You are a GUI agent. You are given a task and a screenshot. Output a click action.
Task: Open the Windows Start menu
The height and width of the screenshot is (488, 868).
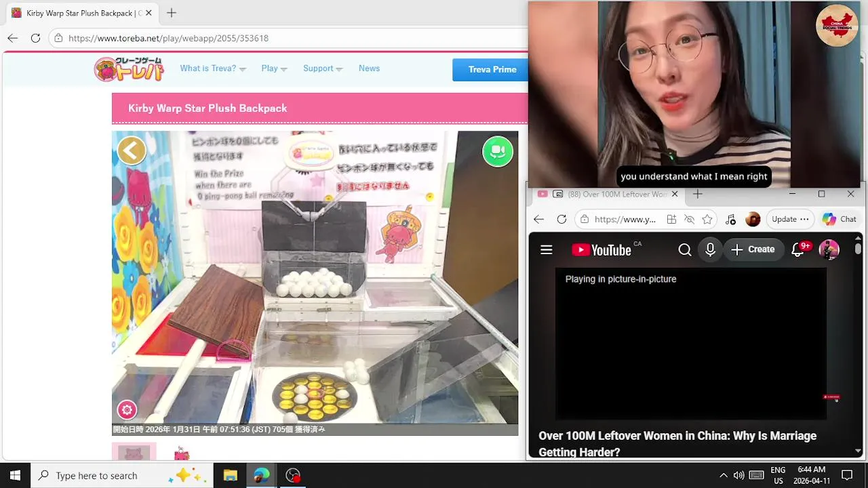[15, 475]
